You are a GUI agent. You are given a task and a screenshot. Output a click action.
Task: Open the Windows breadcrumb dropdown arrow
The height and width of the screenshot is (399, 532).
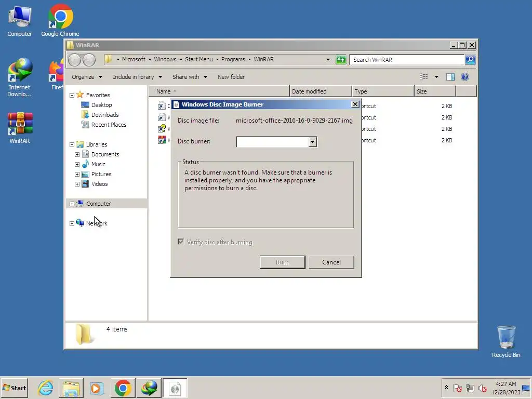pyautogui.click(x=181, y=60)
